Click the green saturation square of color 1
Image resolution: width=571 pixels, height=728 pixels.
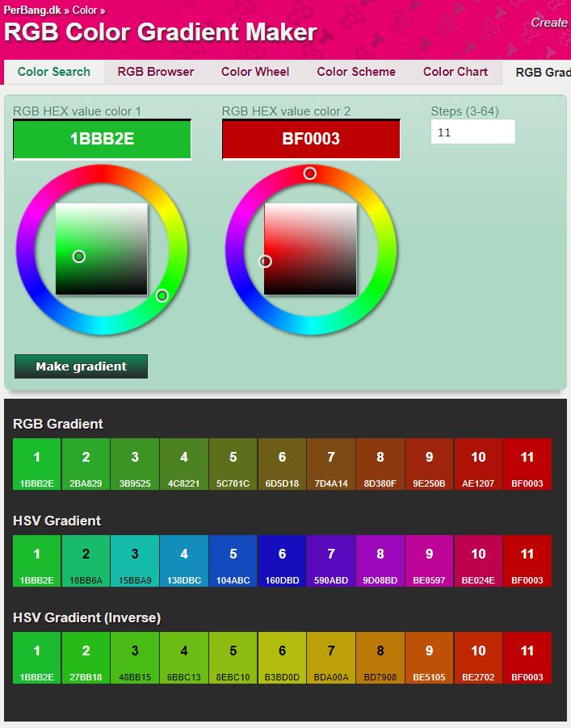(x=102, y=249)
